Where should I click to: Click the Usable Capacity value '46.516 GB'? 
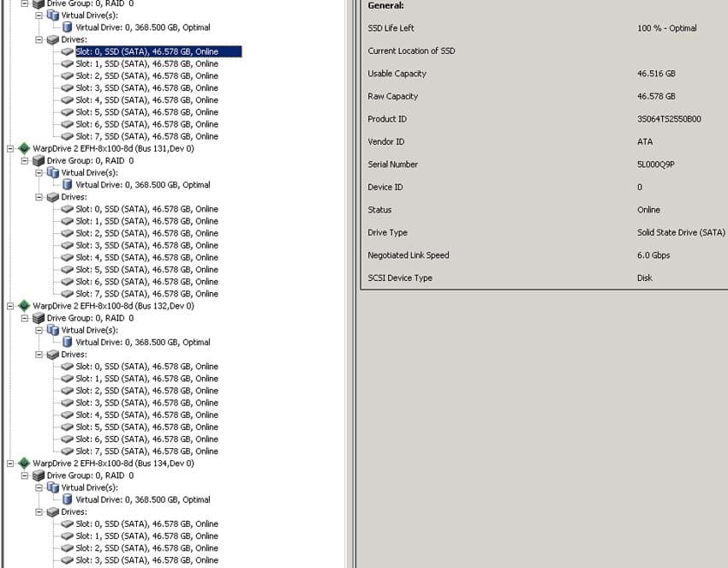tap(656, 74)
